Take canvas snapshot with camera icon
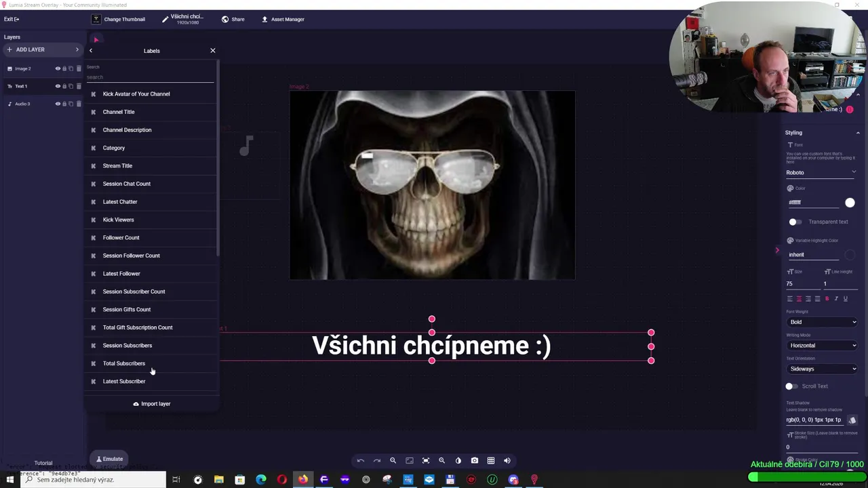The width and height of the screenshot is (868, 488). coord(474,461)
